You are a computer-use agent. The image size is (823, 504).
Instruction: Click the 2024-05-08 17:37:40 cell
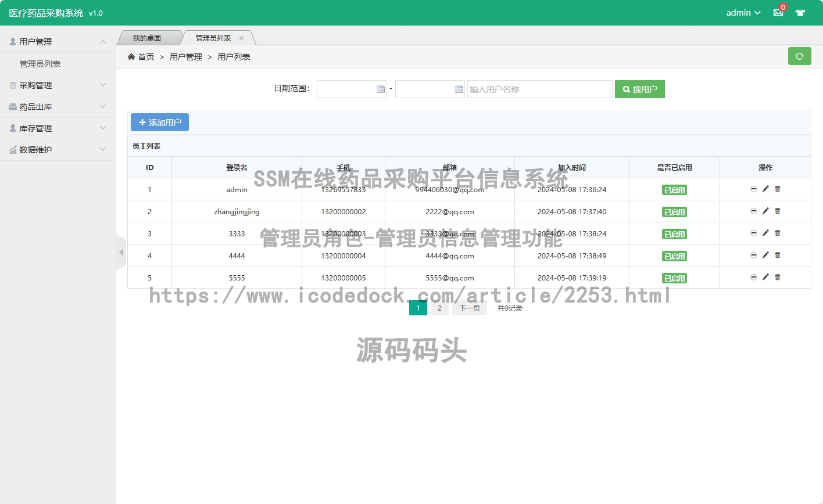point(572,212)
